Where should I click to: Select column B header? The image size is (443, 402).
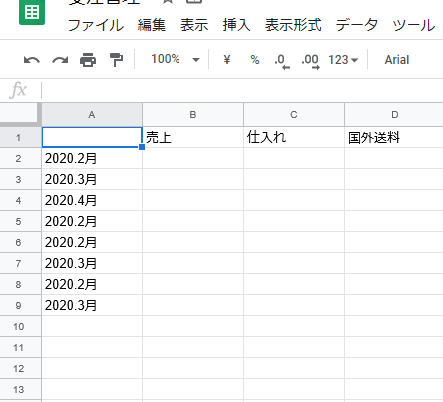click(x=193, y=115)
